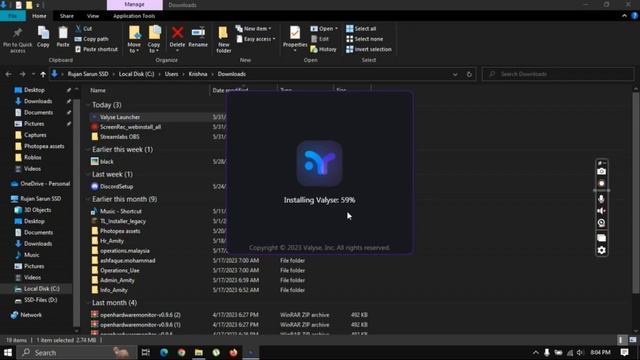Select Cut in the Clipboard group

(x=84, y=29)
